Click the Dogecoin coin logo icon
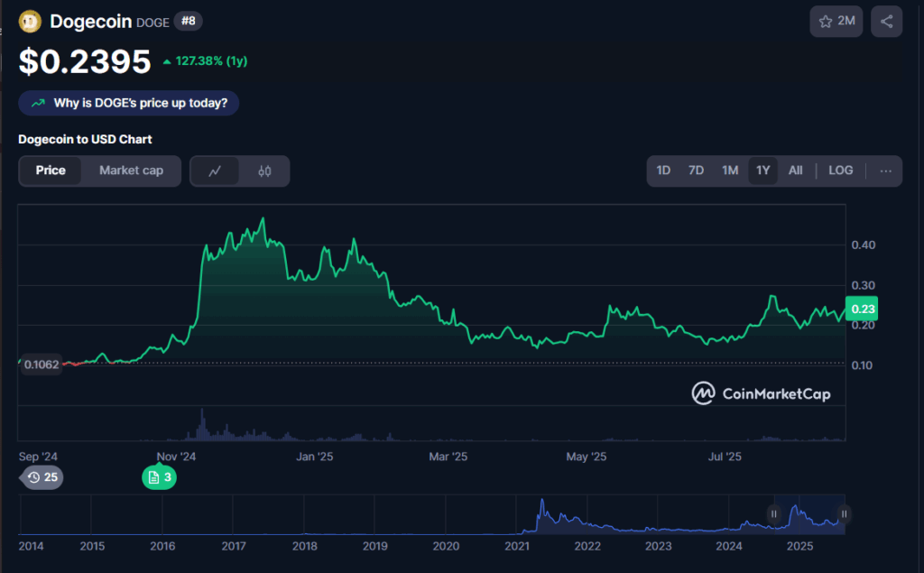 (30, 22)
